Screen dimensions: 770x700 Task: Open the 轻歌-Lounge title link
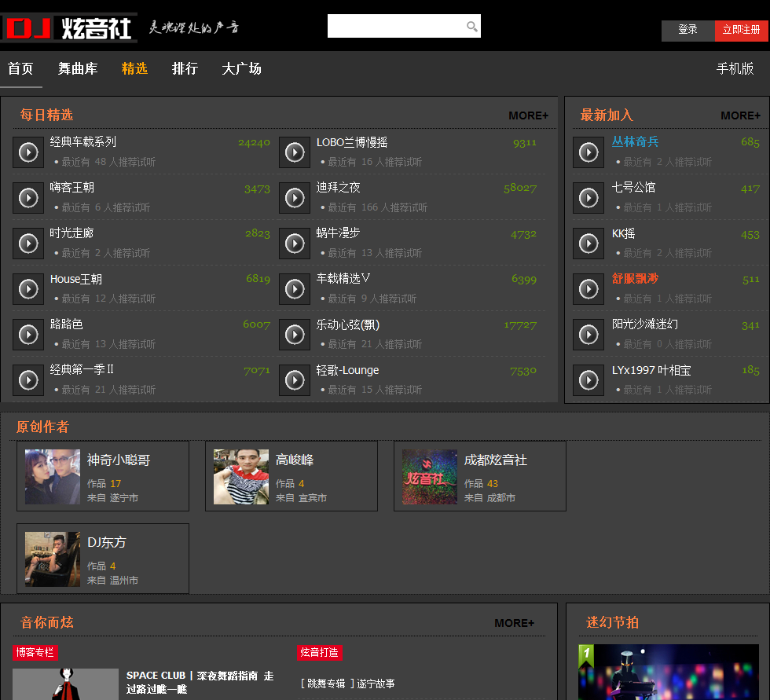click(347, 371)
